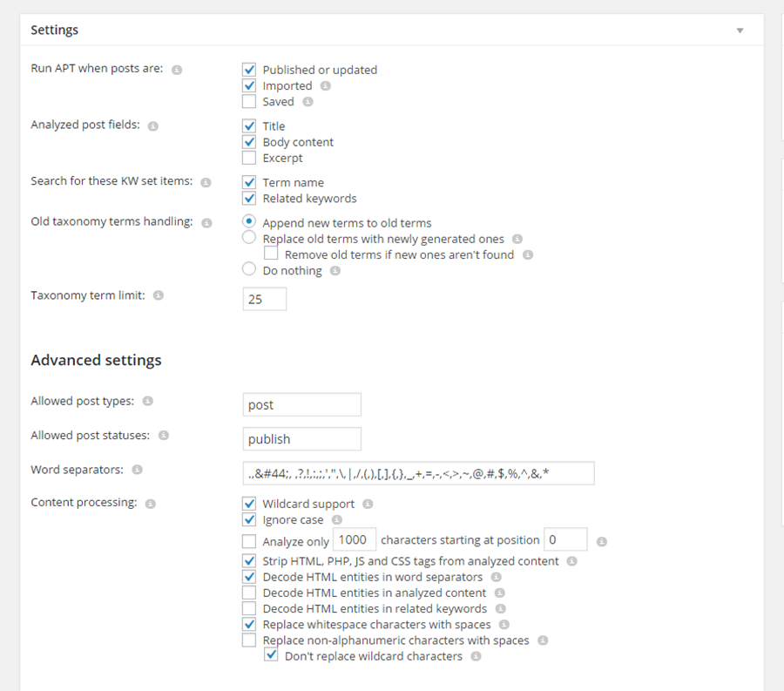
Task: Enable the Saved checkbox under Run APT
Action: click(249, 101)
